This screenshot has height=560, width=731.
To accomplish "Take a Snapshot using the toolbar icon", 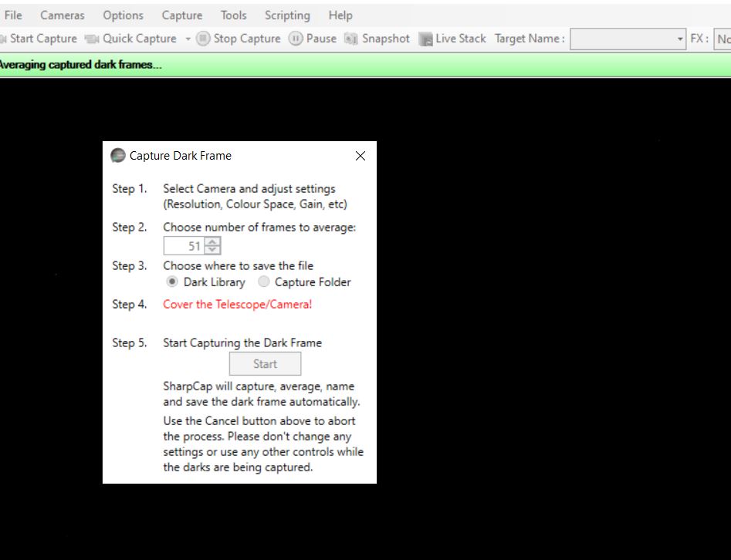I will (x=351, y=39).
